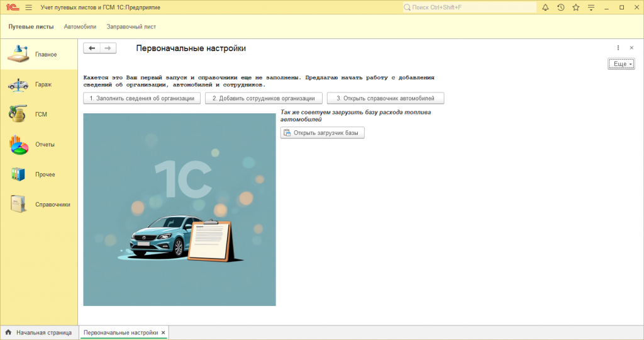This screenshot has width=644, height=340.
Task: Open the ГСМ section
Action: click(38, 115)
